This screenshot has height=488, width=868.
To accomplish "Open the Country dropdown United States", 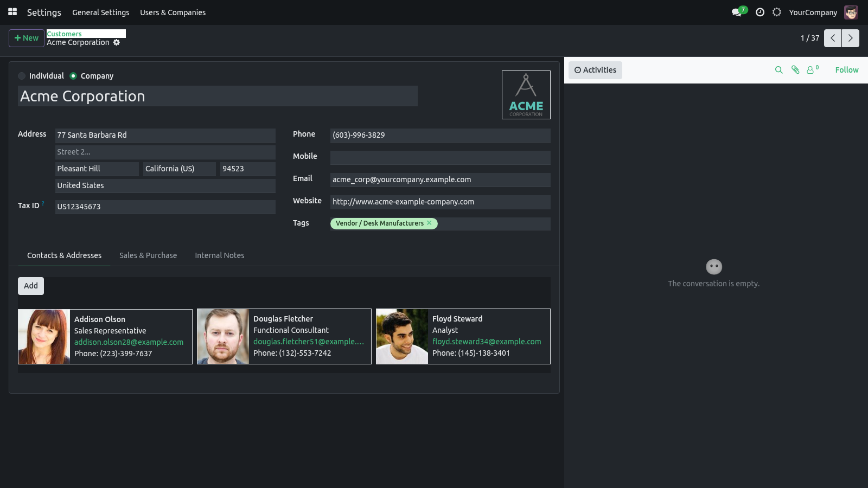I will point(165,185).
